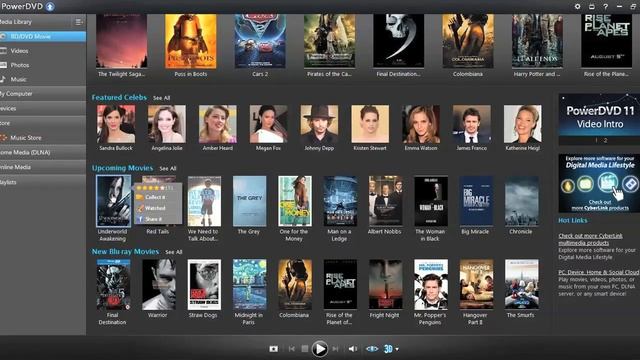This screenshot has height=360, width=640.
Task: Open Mr. Popper's Penguins poster
Action: [431, 284]
